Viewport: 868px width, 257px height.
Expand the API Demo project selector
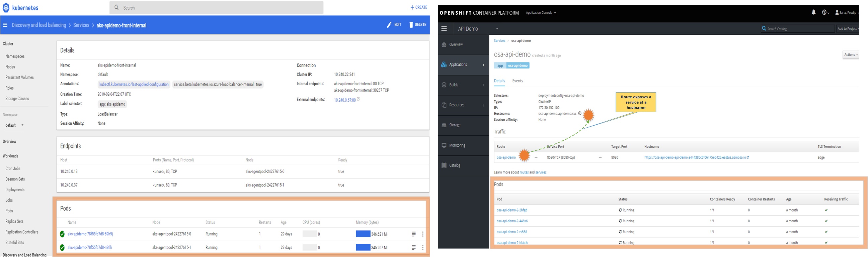497,29
